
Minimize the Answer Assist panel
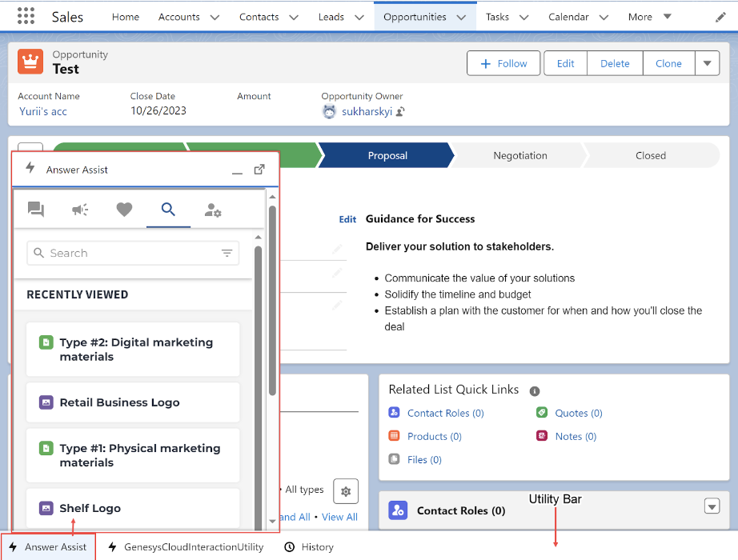pyautogui.click(x=237, y=171)
